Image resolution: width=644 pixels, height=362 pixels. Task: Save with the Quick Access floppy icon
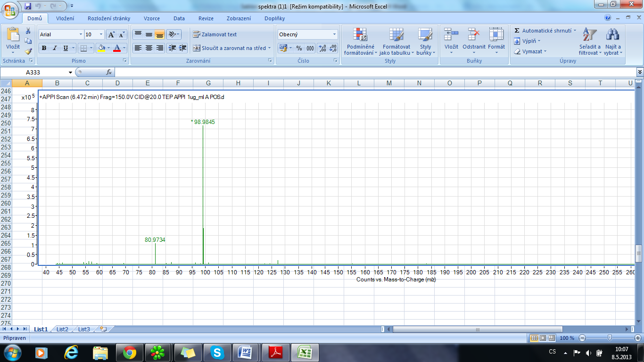[x=28, y=6]
